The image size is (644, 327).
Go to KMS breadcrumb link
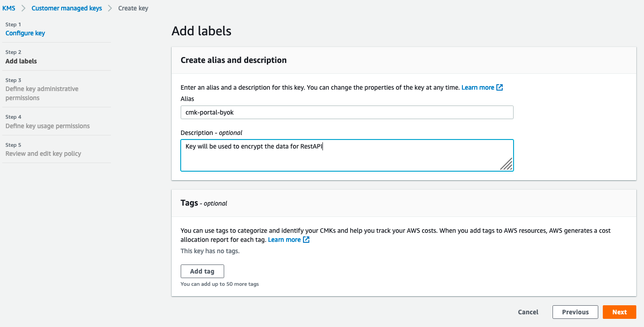(9, 8)
